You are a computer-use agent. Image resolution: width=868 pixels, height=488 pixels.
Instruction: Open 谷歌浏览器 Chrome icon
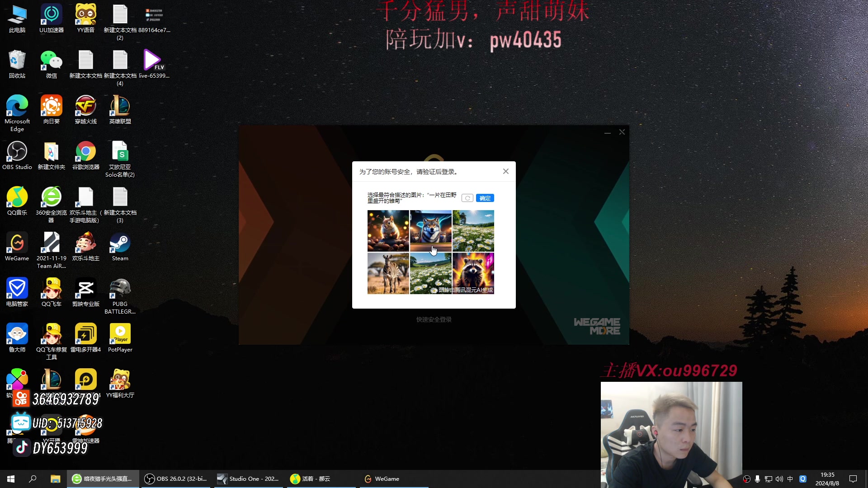[x=86, y=156]
